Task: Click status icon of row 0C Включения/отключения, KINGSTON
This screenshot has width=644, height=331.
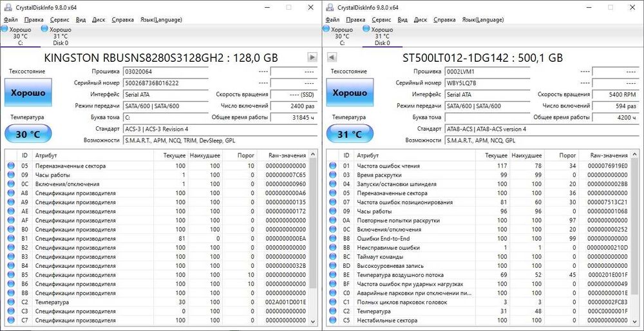Action: pos(11,184)
